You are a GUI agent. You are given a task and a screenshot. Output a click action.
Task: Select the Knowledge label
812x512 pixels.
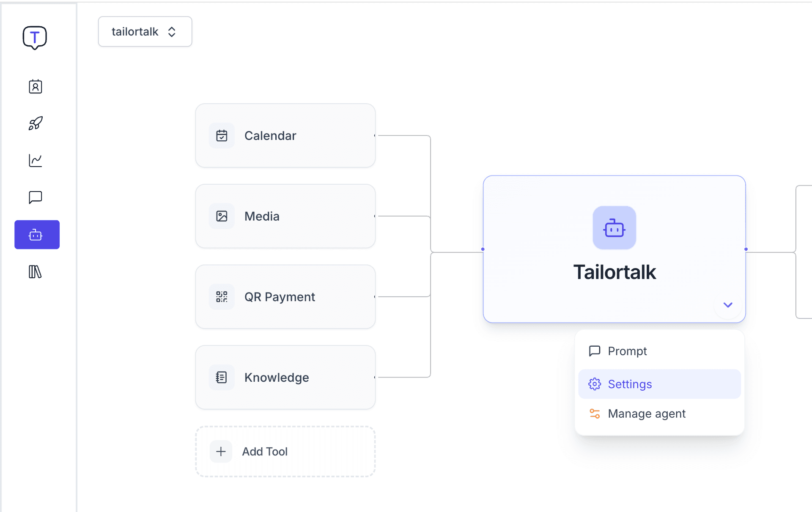click(277, 378)
